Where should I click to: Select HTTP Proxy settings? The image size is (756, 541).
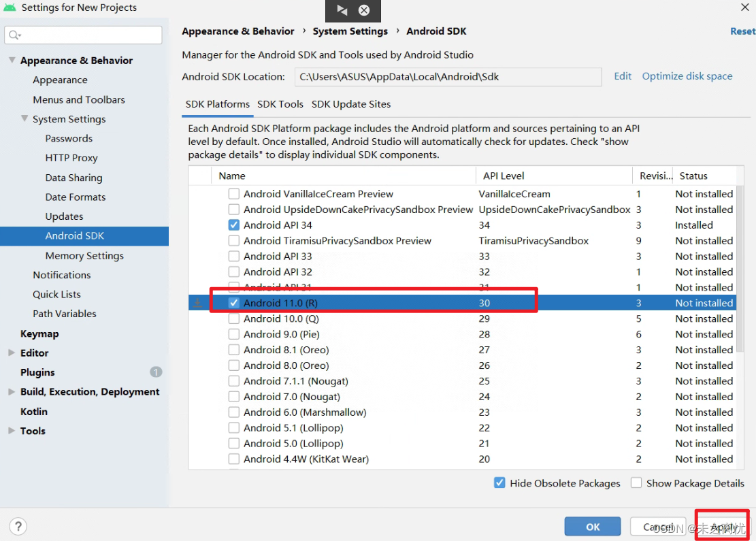coord(71,158)
